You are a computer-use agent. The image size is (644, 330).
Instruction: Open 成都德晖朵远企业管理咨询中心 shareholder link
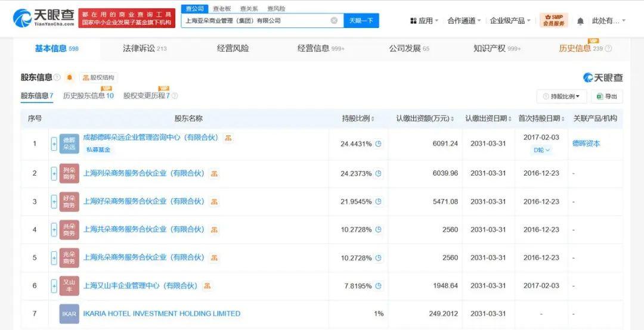pyautogui.click(x=151, y=138)
